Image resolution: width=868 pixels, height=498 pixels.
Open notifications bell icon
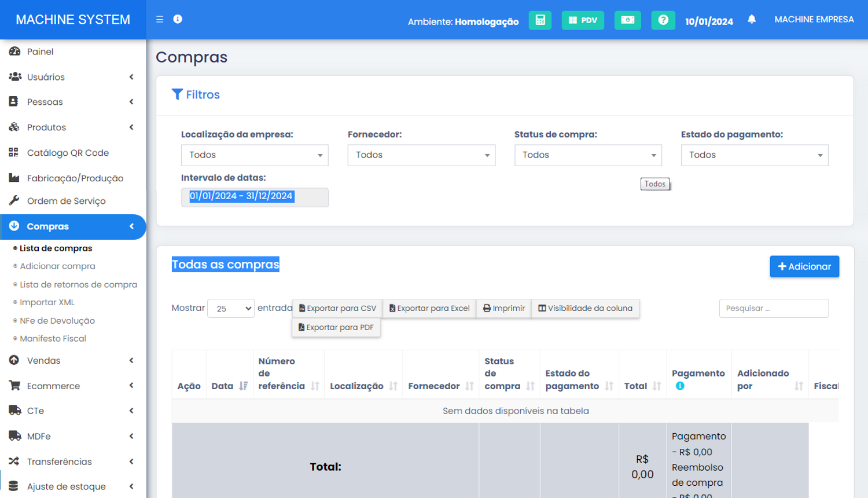click(752, 19)
